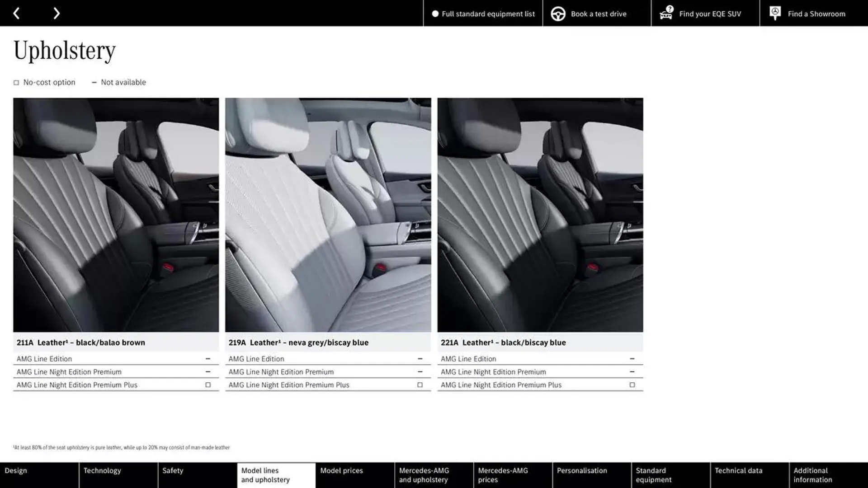Toggle AMG Line Night Edition Premium Plus checkbox for 219A
The height and width of the screenshot is (488, 868).
(x=420, y=385)
